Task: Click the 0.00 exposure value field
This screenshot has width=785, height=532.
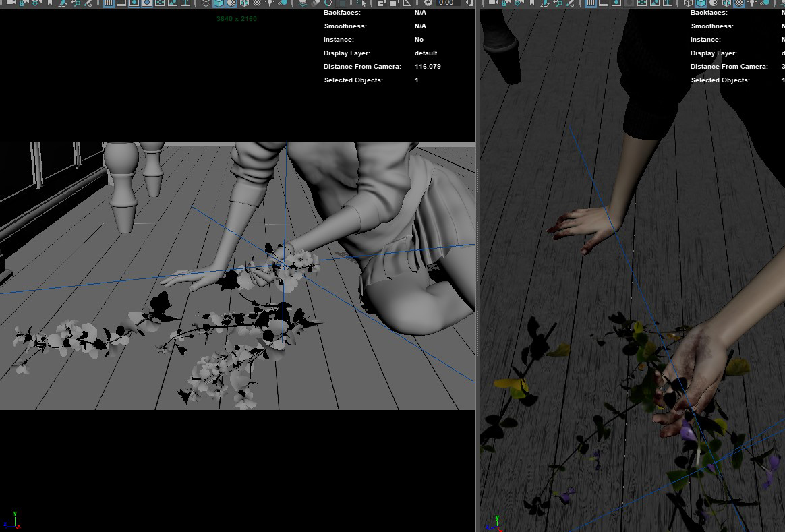Action: (x=446, y=3)
